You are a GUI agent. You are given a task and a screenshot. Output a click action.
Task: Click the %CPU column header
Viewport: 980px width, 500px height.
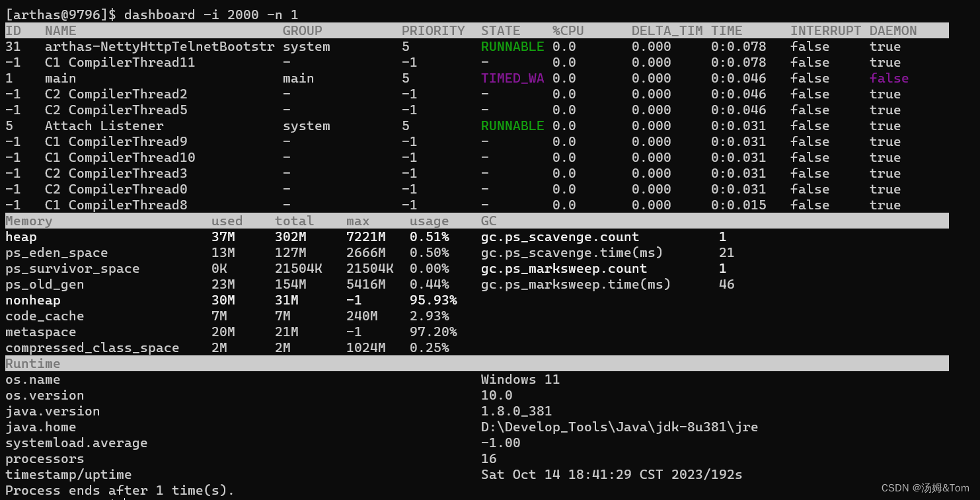567,30
